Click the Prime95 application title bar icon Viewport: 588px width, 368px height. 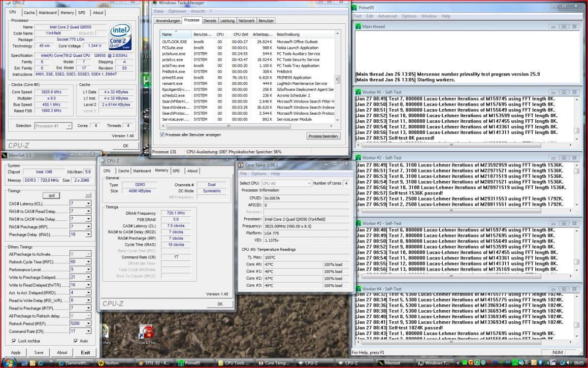pyautogui.click(x=354, y=8)
